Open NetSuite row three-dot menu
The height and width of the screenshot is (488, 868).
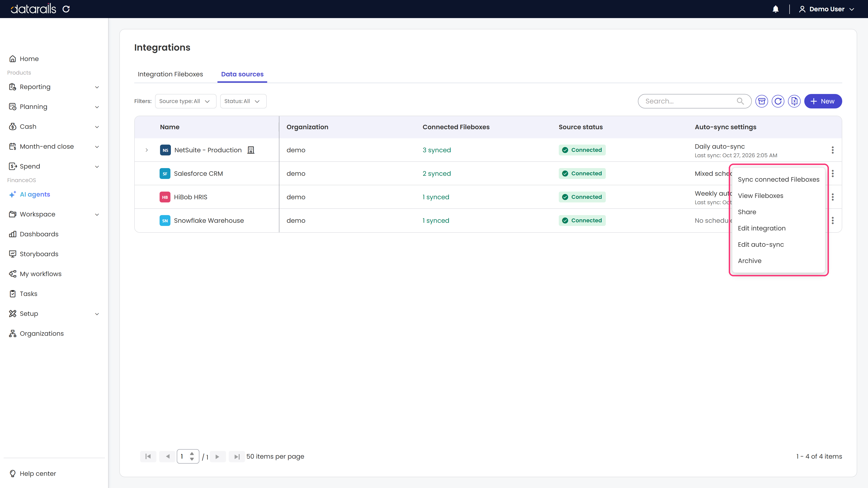833,150
